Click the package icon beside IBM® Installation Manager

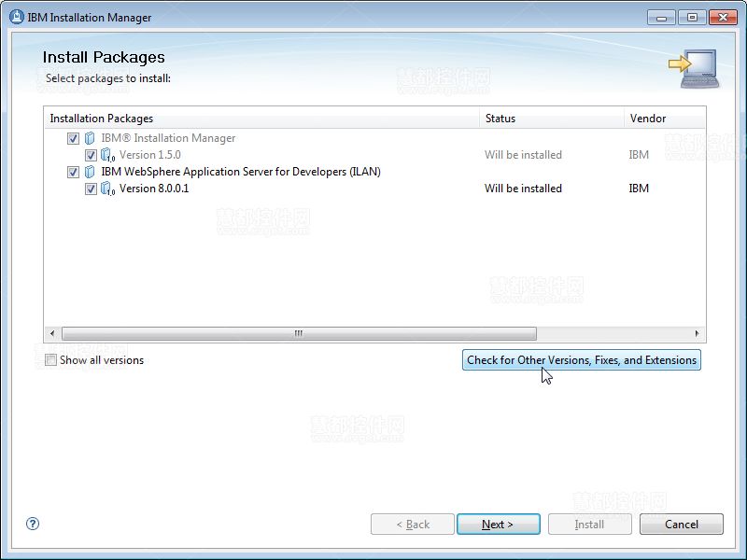(90, 138)
